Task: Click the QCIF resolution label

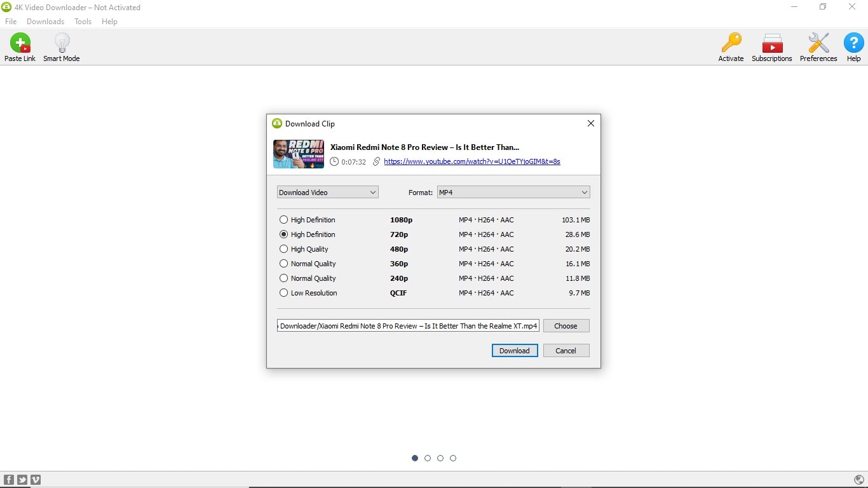Action: click(398, 293)
